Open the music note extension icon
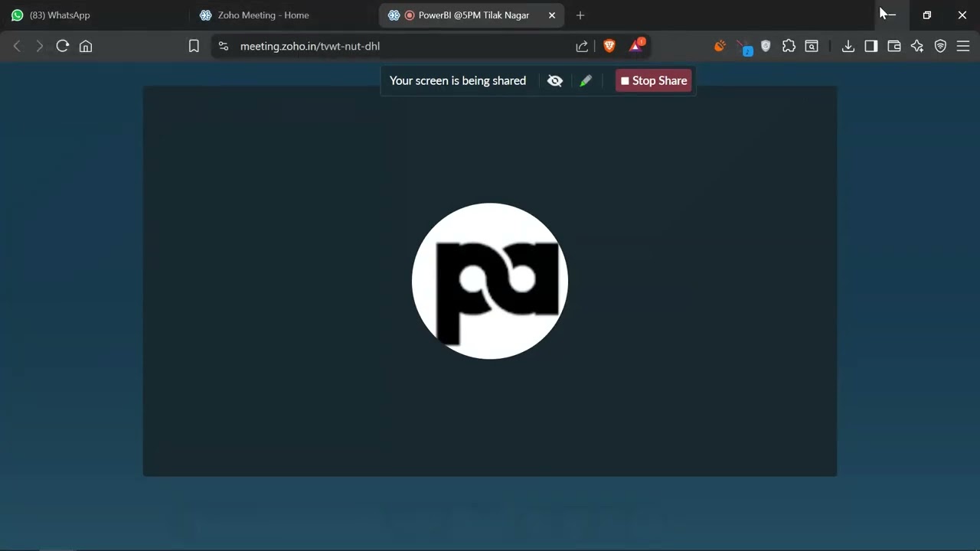The image size is (980, 551). coord(743,47)
